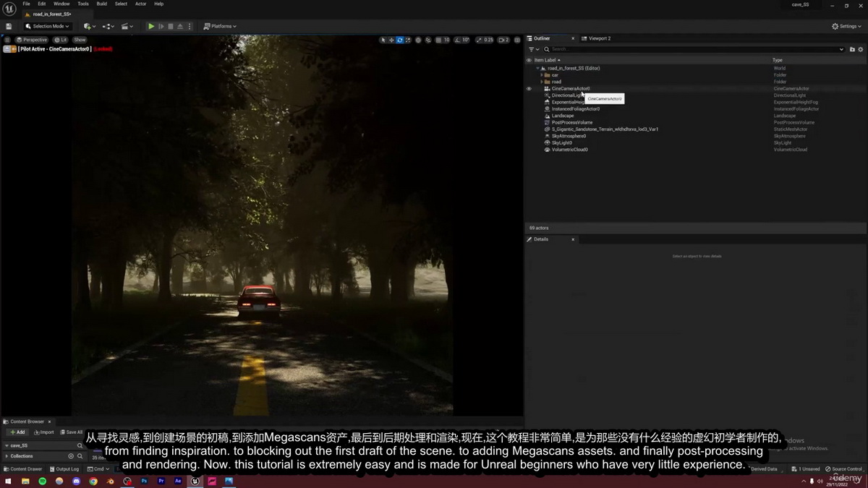Choose the Translate objects tool
Viewport: 868px width, 488px height.
[x=392, y=40]
